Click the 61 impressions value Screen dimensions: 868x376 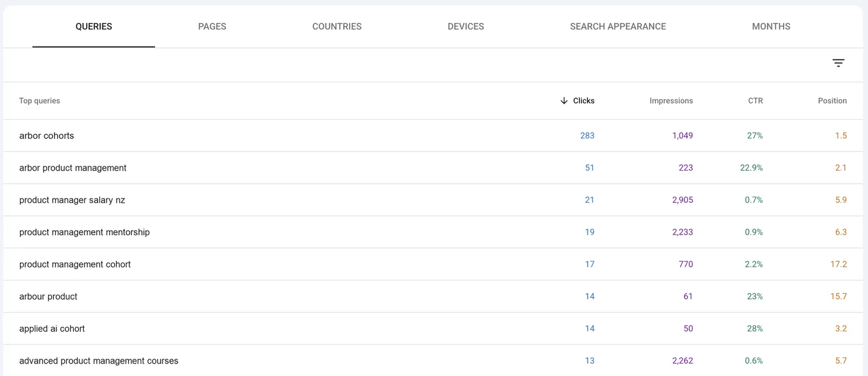coord(688,297)
